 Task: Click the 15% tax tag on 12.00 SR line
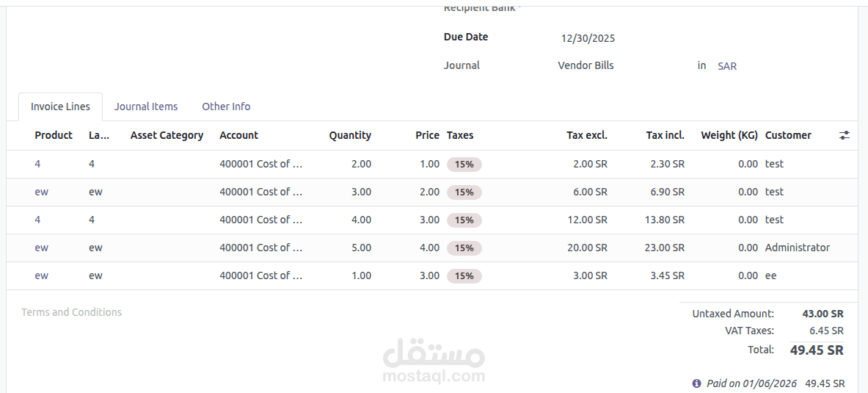(x=464, y=220)
